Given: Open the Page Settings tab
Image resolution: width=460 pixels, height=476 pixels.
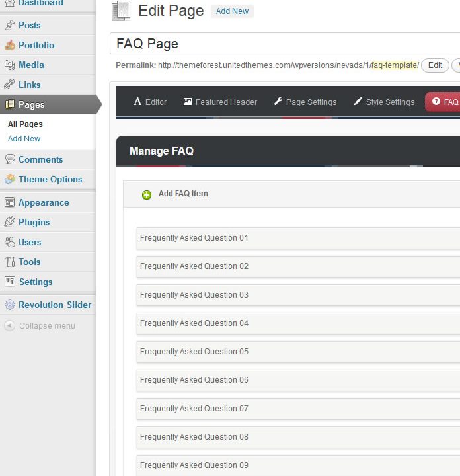Looking at the screenshot, I should coord(305,102).
